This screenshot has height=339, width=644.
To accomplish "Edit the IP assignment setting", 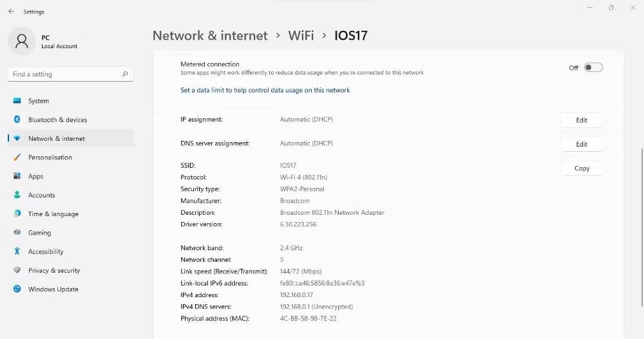I will tap(582, 120).
